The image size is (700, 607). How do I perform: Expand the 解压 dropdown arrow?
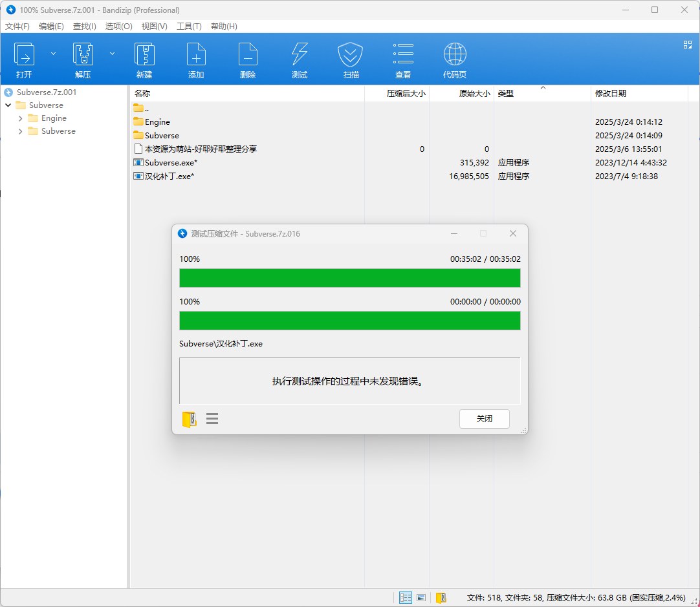(112, 54)
